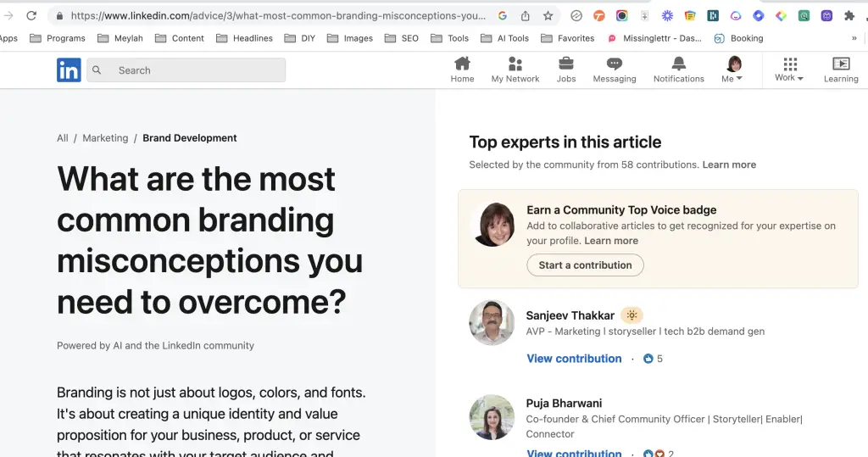Screen dimensions: 868x457
Task: View Notifications bell
Action: click(x=679, y=70)
